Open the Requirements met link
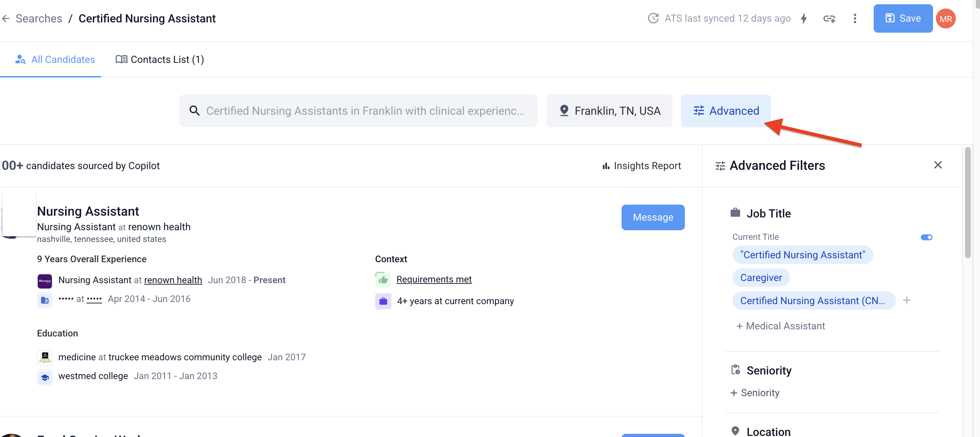This screenshot has height=437, width=980. (x=434, y=279)
